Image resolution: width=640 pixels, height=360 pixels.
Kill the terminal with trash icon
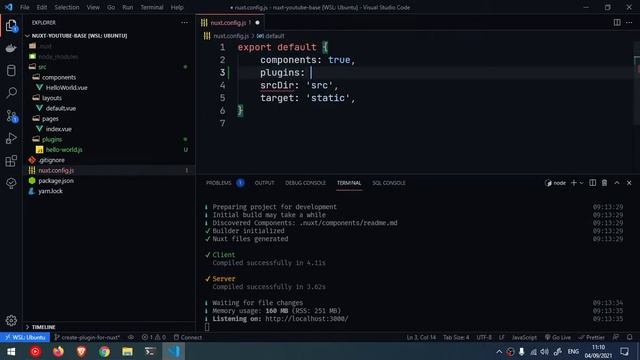click(604, 183)
